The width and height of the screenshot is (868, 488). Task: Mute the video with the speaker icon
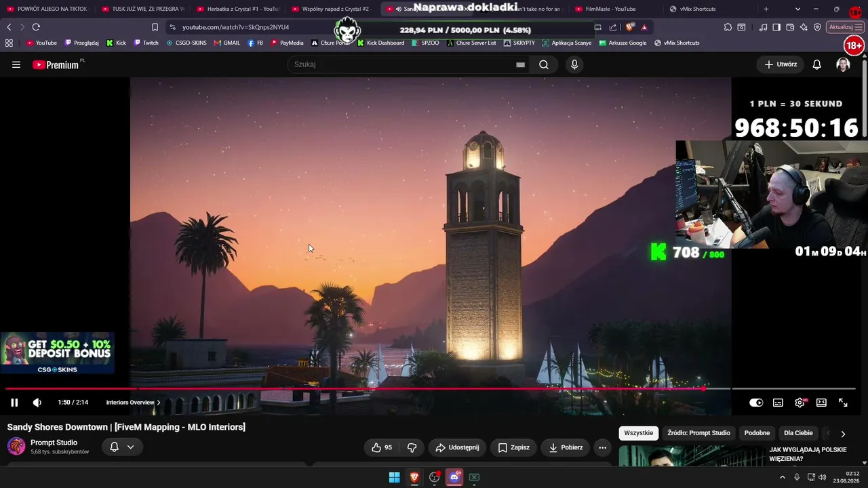coord(37,403)
